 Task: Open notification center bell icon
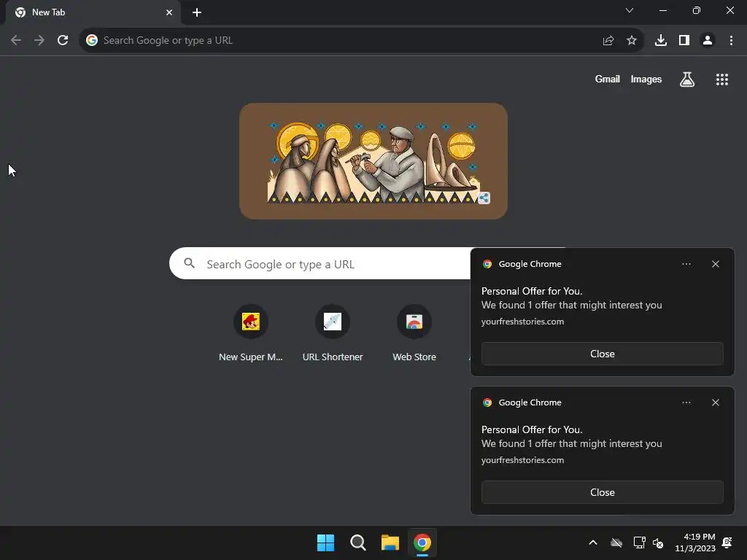(727, 542)
